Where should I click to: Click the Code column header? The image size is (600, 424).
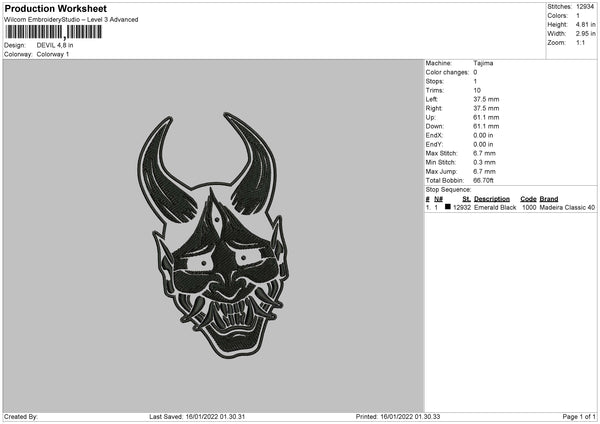point(528,199)
